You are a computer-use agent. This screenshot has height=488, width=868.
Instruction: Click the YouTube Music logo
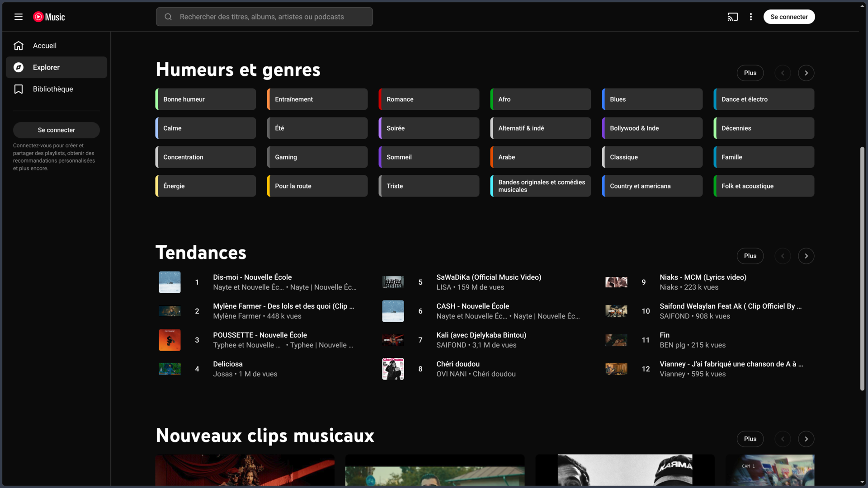point(49,17)
